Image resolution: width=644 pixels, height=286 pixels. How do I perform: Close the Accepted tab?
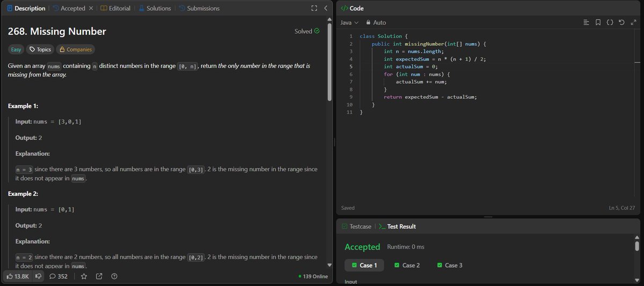[x=91, y=8]
